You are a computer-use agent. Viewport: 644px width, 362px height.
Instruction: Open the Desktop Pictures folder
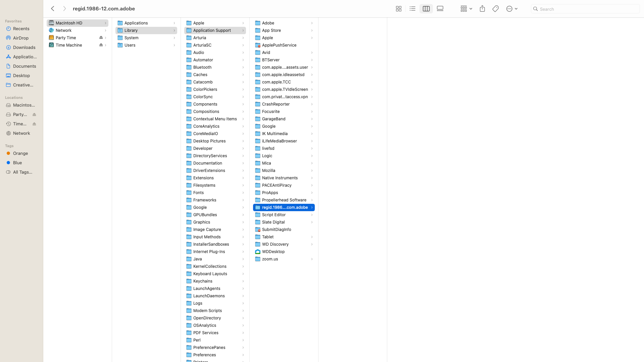215,141
